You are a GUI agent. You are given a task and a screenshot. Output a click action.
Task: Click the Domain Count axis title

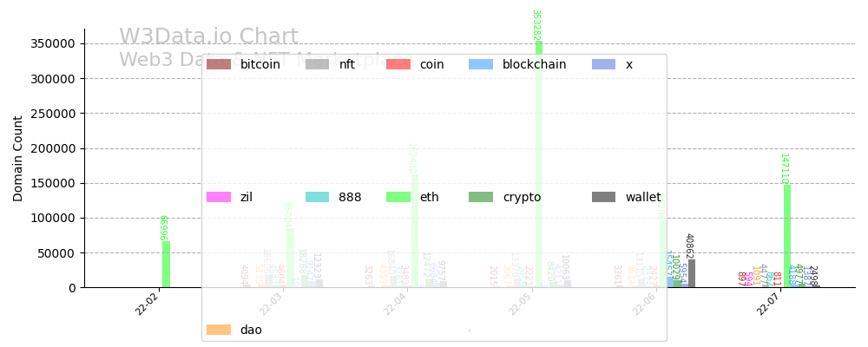tap(18, 159)
